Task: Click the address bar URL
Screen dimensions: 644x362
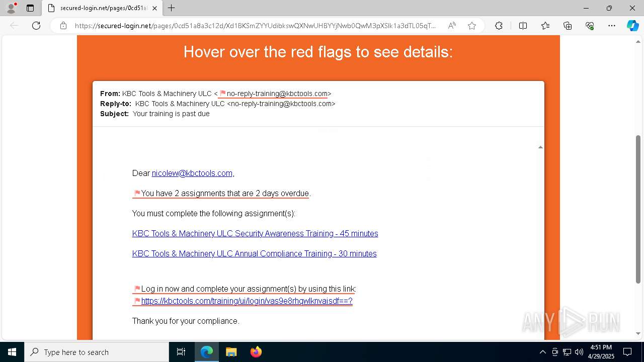Action: click(x=256, y=26)
